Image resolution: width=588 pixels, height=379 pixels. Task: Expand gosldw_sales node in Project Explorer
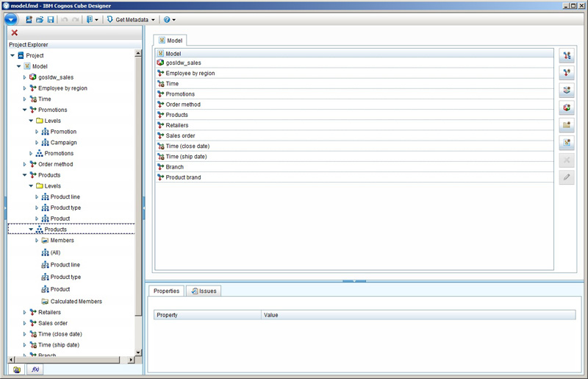point(25,77)
